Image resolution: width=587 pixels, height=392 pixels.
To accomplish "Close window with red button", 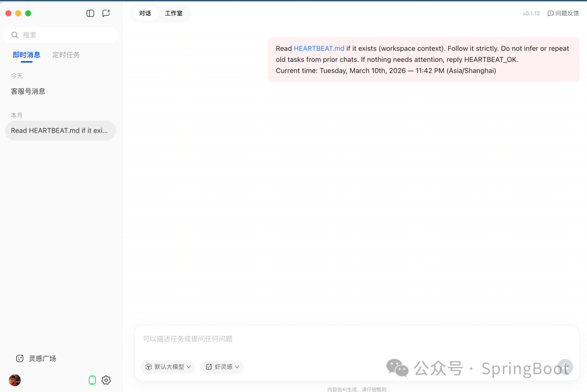I will pos(8,14).
